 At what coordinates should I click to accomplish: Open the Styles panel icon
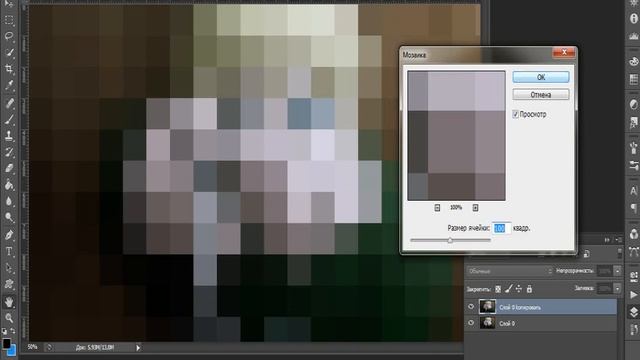(633, 122)
